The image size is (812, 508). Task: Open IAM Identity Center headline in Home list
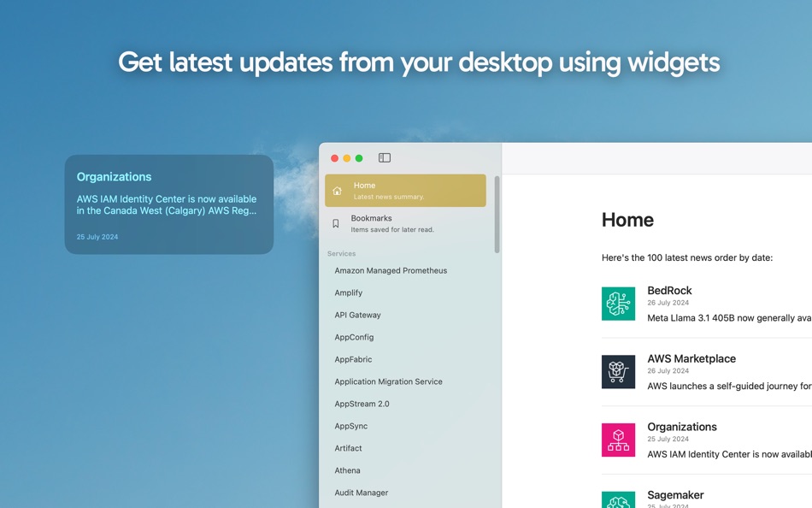tap(729, 455)
